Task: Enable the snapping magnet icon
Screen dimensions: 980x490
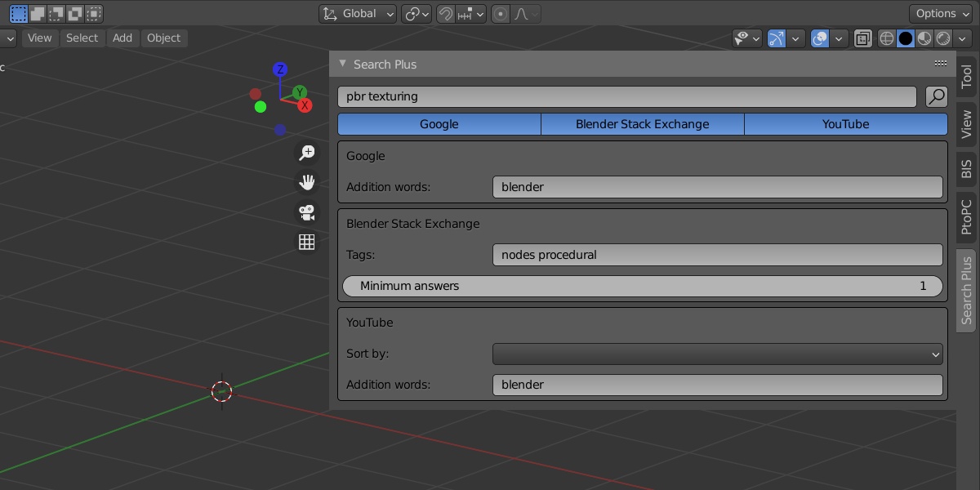Action: click(x=446, y=13)
